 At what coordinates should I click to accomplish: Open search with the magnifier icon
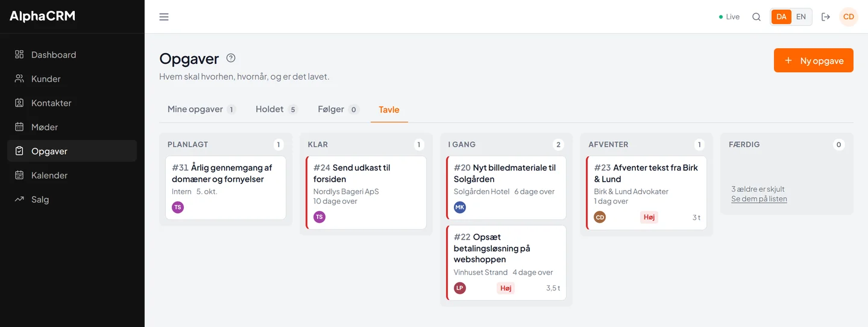point(756,17)
